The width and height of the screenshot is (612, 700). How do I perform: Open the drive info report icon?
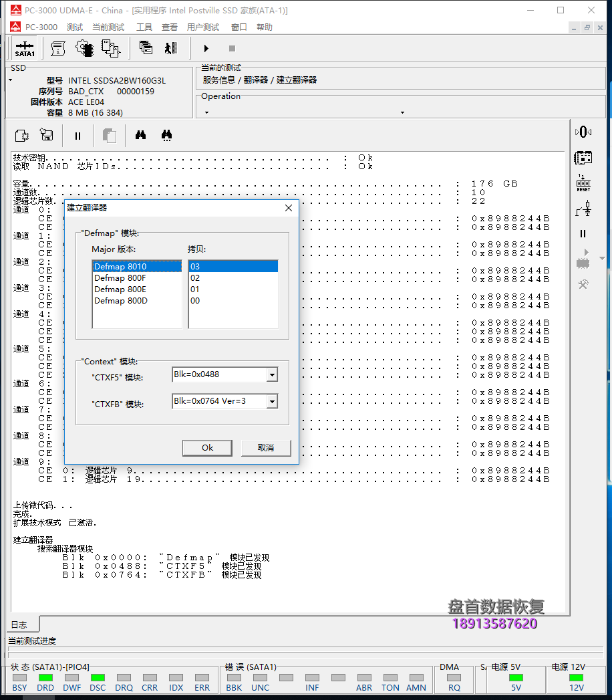(57, 48)
